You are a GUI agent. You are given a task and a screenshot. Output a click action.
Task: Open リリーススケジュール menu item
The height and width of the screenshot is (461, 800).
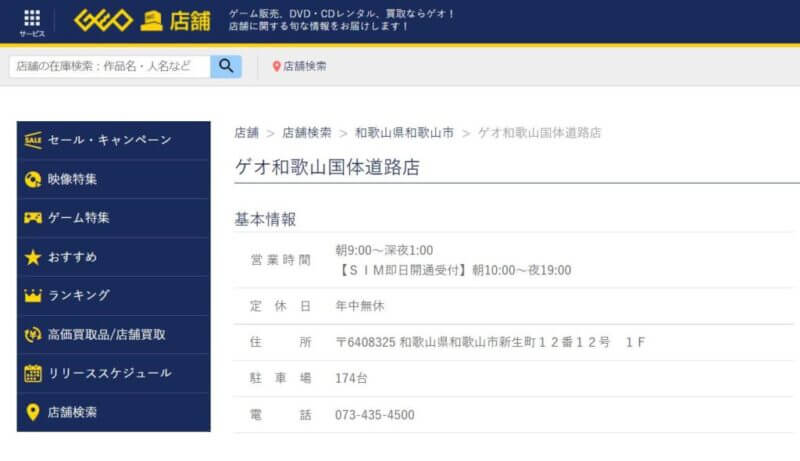click(x=114, y=373)
